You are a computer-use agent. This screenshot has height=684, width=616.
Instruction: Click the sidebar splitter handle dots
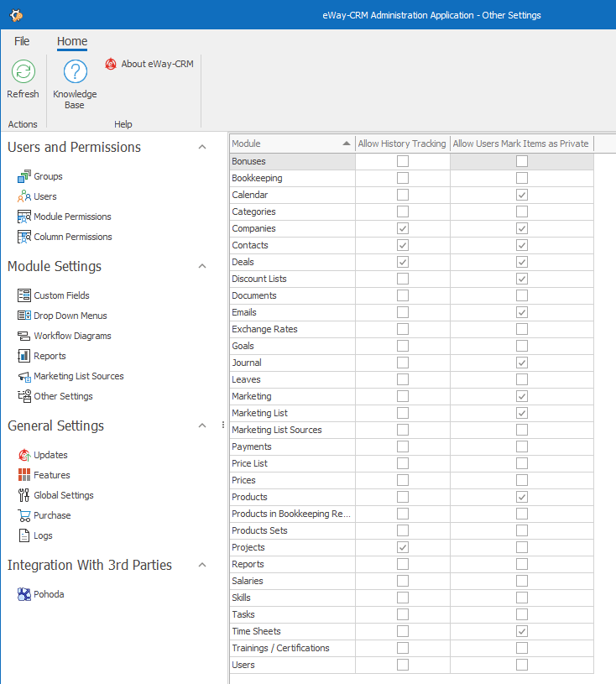(x=223, y=425)
